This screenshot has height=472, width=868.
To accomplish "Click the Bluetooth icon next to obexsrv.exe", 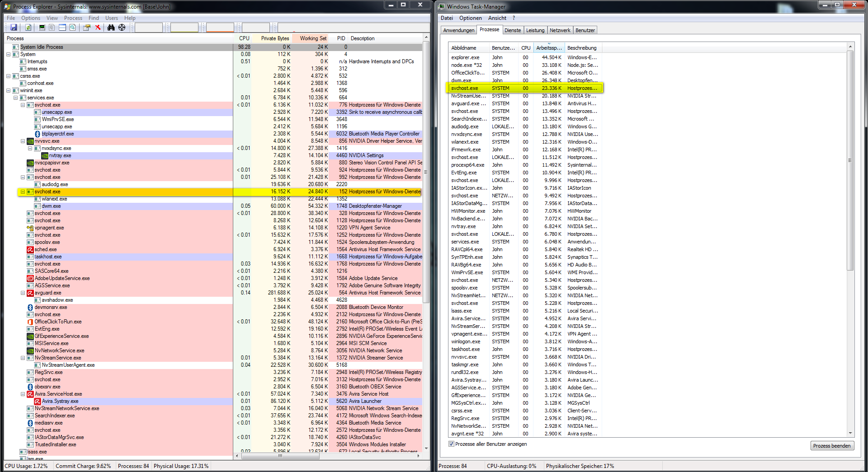I will tap(30, 387).
